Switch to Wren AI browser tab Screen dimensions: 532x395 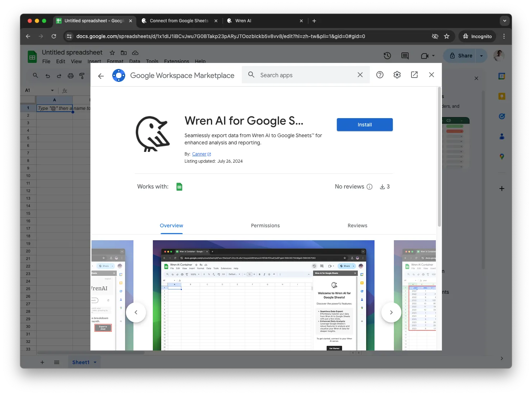pos(265,21)
